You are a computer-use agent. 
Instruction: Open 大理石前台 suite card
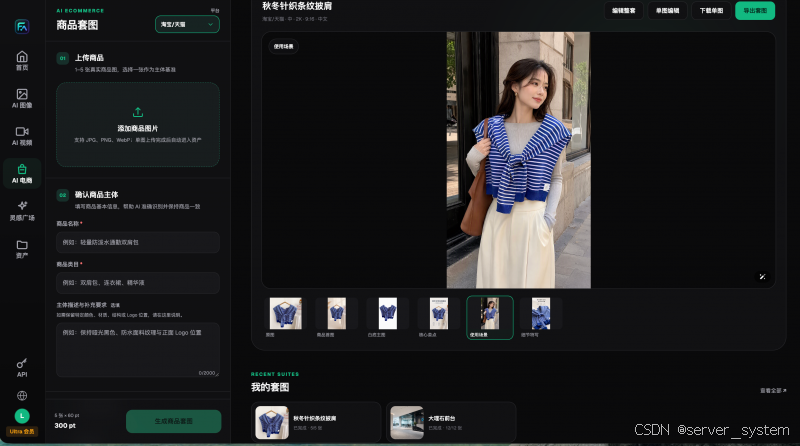point(451,423)
